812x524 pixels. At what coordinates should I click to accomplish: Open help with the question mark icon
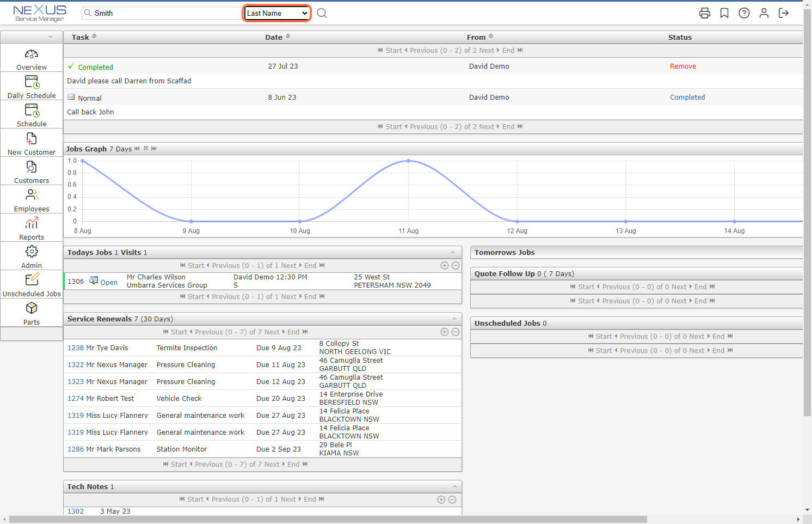(x=744, y=13)
